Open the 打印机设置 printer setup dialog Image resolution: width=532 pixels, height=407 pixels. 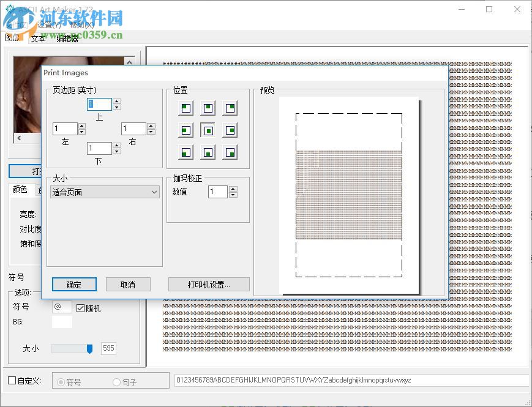(x=209, y=284)
